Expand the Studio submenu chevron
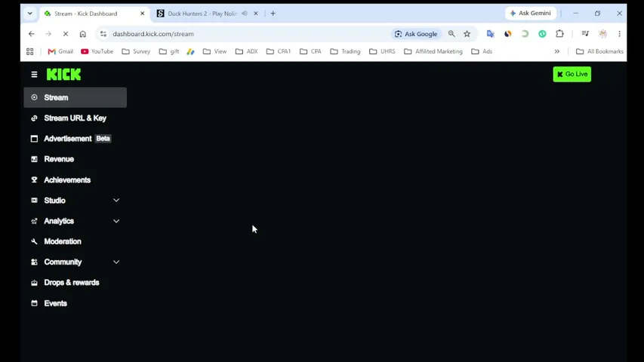The width and height of the screenshot is (644, 362). tap(116, 201)
